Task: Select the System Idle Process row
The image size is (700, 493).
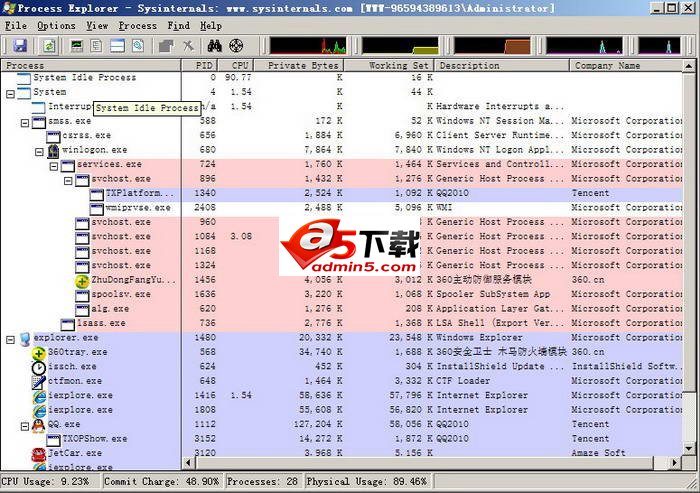Action: pyautogui.click(x=342, y=78)
